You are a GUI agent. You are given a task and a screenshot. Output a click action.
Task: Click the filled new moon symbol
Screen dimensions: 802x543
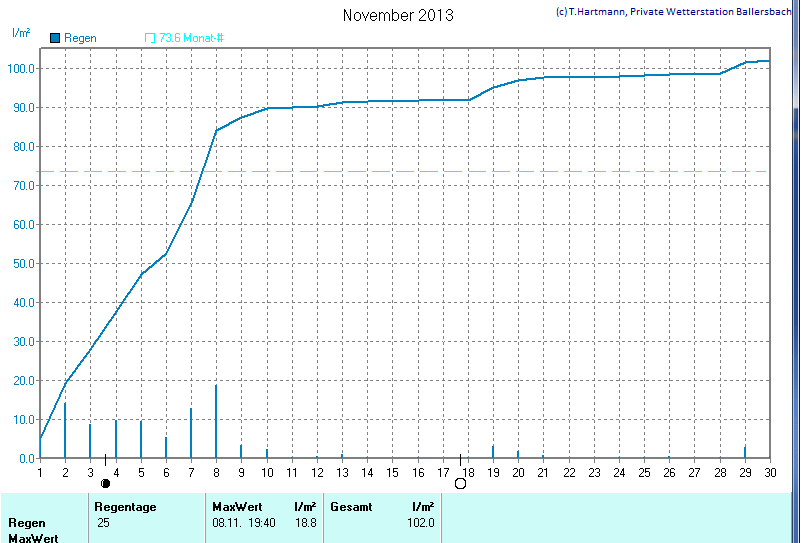pyautogui.click(x=105, y=483)
